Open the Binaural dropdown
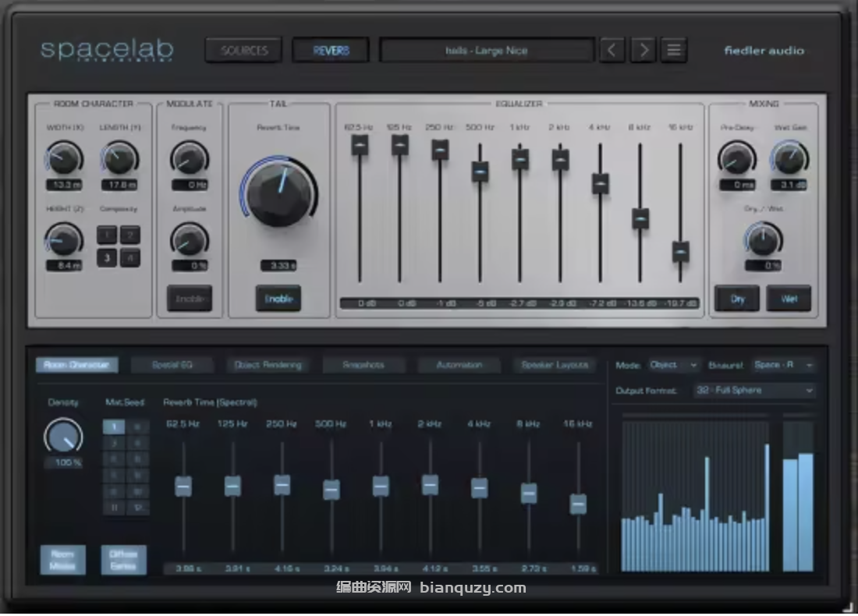Image resolution: width=858 pixels, height=616 pixels. click(783, 365)
